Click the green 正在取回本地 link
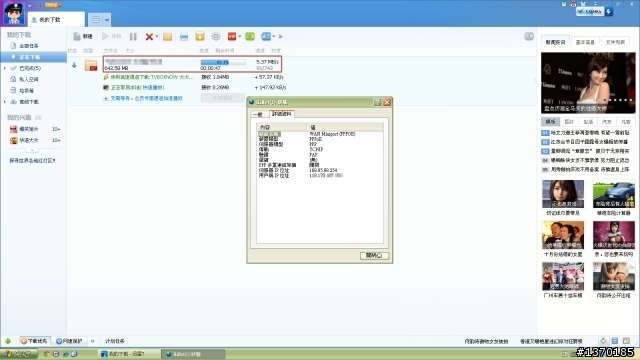640x360 pixels. [x=138, y=87]
